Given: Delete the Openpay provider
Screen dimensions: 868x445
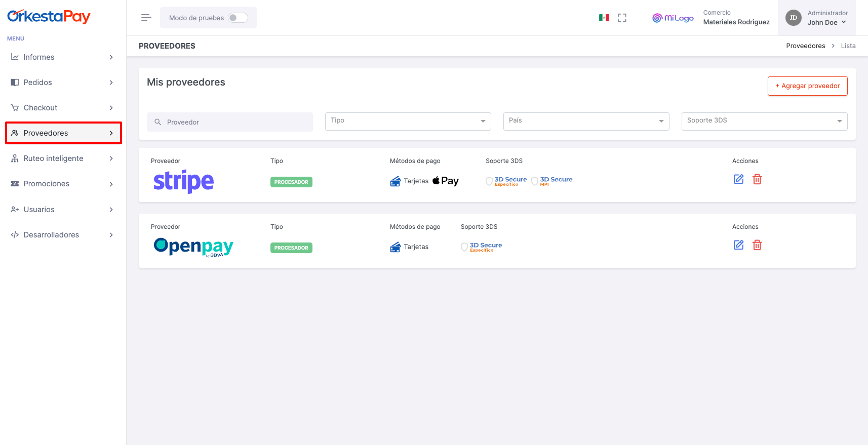Looking at the screenshot, I should [x=757, y=245].
